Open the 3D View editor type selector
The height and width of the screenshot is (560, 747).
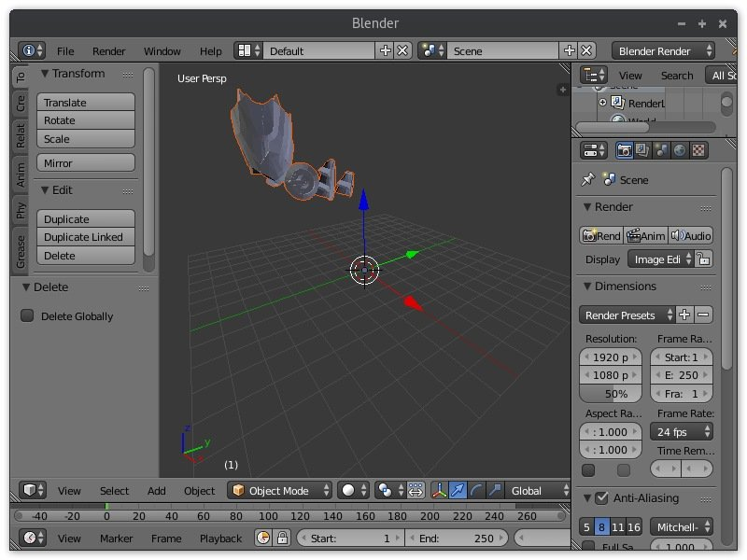coord(33,490)
